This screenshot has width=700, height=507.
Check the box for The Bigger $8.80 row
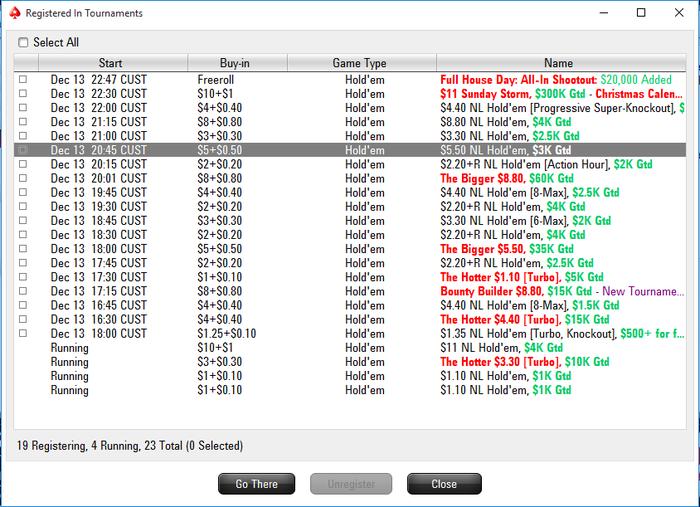(x=23, y=178)
